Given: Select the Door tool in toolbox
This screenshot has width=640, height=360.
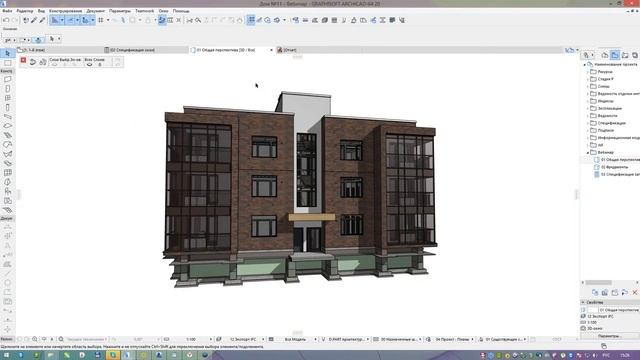Looking at the screenshot, I should click(7, 89).
